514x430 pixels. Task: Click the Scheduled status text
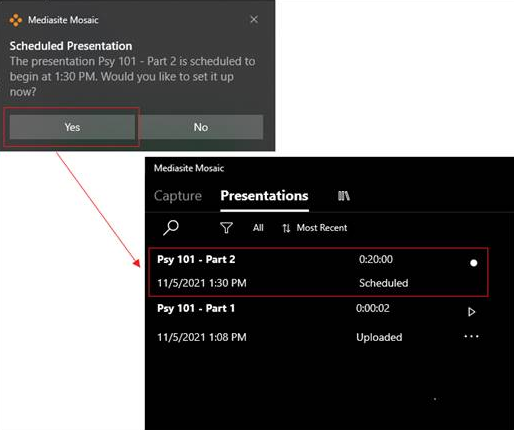[x=383, y=283]
